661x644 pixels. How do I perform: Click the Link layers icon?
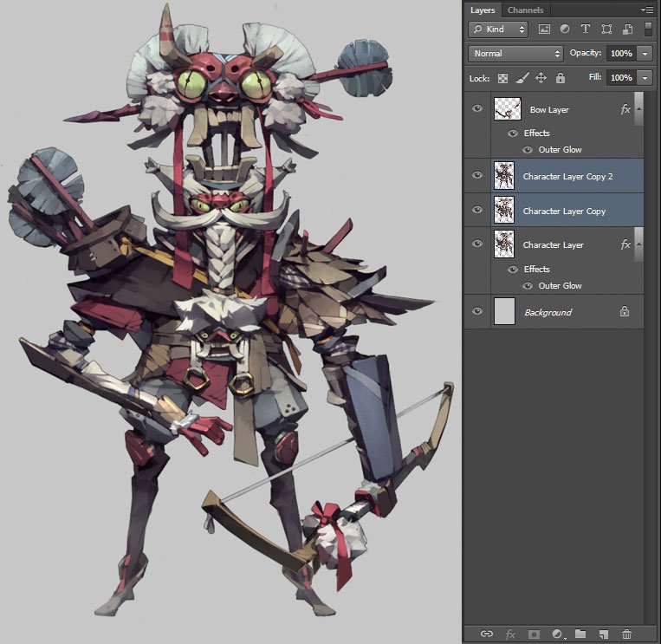pyautogui.click(x=487, y=634)
